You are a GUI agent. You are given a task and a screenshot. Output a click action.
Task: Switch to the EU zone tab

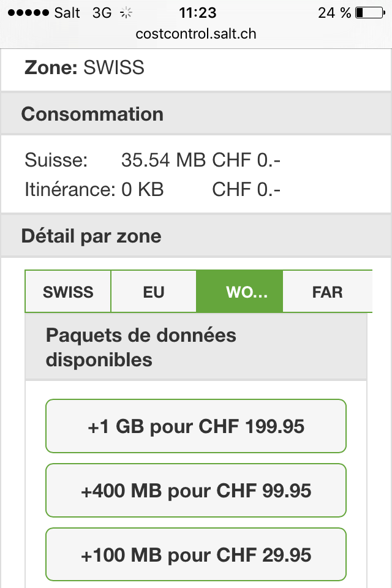[154, 292]
